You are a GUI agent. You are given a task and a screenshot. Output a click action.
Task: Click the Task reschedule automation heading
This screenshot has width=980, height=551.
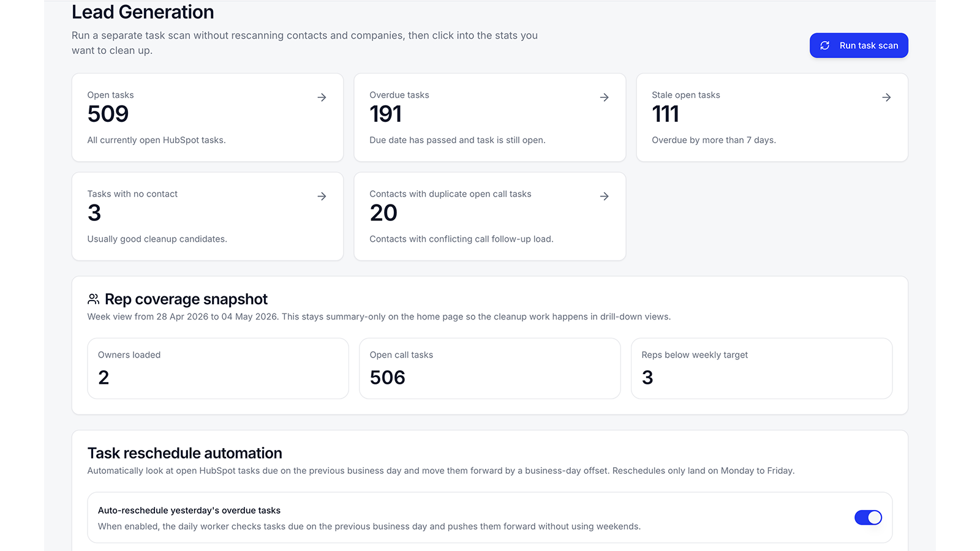[185, 453]
